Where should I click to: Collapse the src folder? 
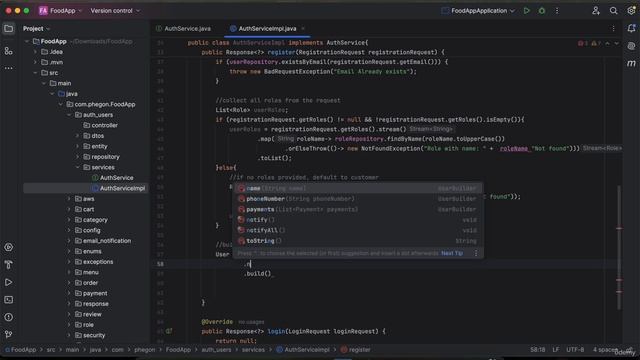click(x=36, y=73)
